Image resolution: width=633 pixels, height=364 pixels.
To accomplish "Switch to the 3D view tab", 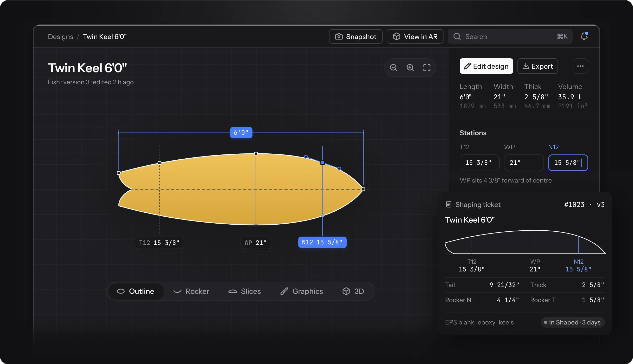I will pyautogui.click(x=353, y=291).
